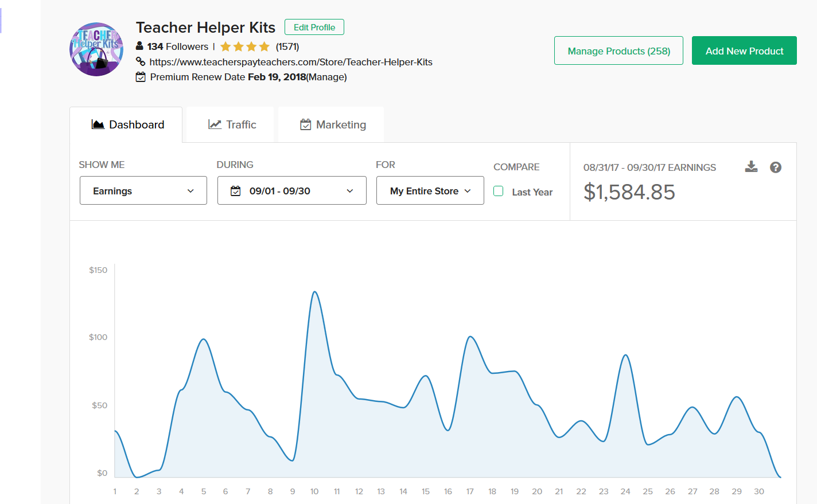
Task: Click the Traffic tab line graph icon
Action: [215, 124]
